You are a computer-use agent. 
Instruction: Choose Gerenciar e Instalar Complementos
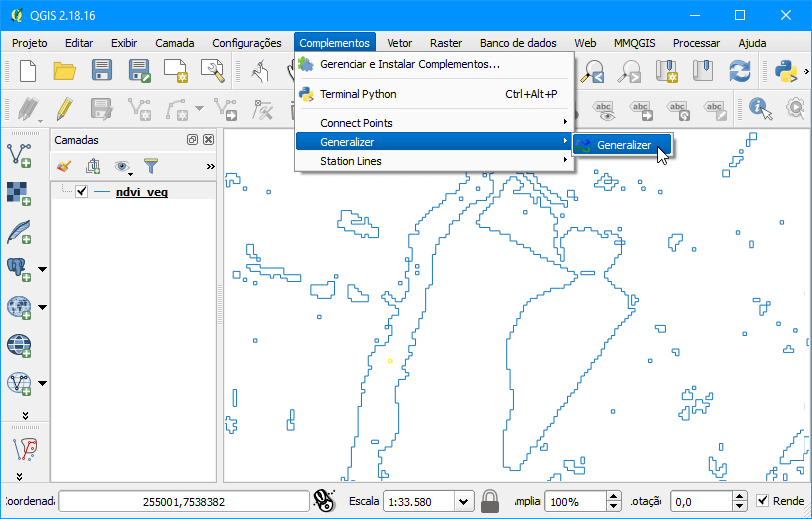[434, 64]
